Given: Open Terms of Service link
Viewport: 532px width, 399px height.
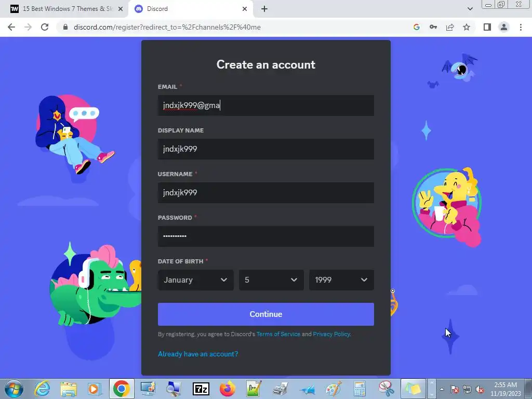Looking at the screenshot, I should [x=278, y=334].
